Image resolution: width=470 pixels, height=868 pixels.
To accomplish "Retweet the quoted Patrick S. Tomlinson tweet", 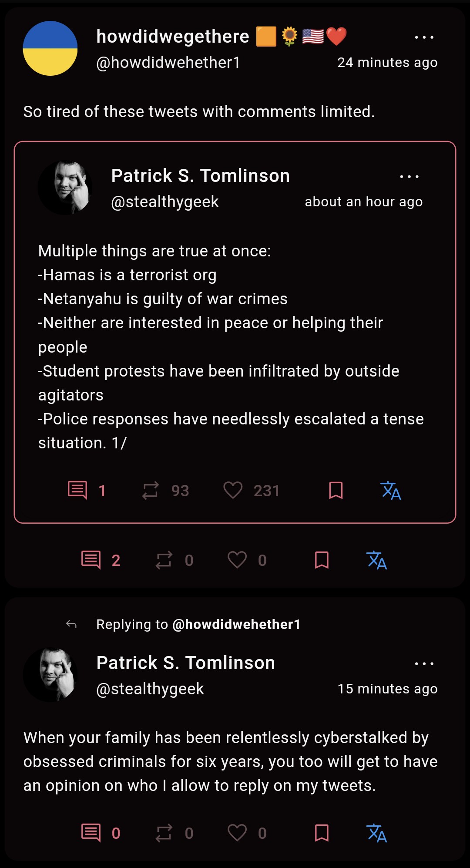I will pos(151,490).
